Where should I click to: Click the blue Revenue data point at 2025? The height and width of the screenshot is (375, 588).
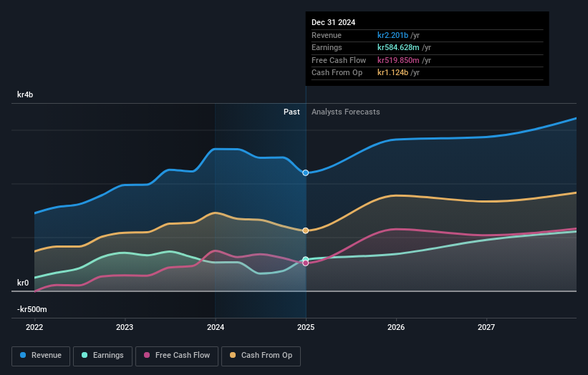306,172
